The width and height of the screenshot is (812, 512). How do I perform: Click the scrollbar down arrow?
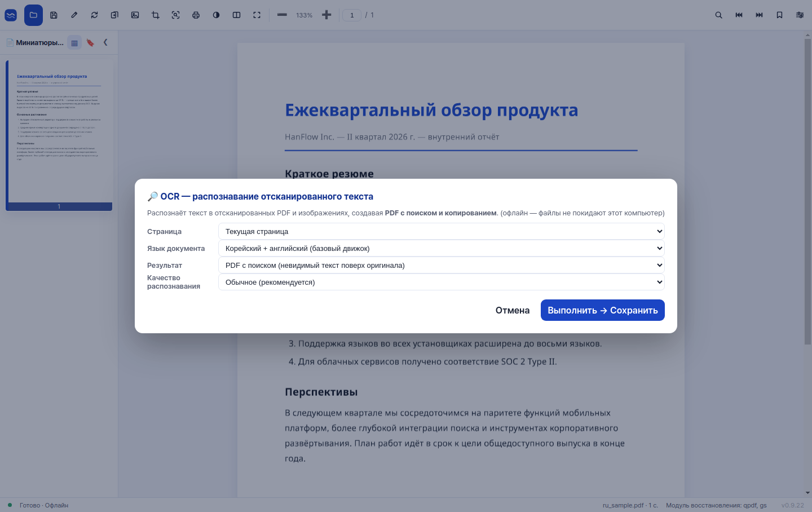click(807, 493)
